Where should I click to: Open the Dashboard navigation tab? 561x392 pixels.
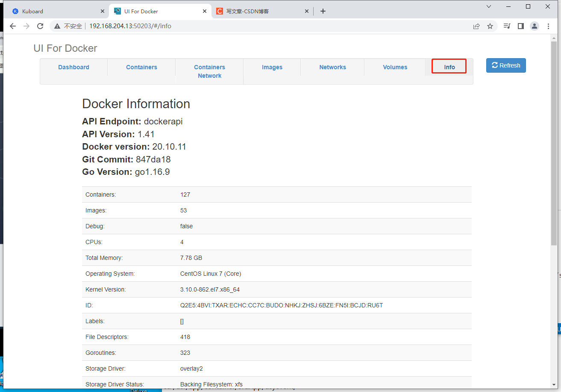(74, 67)
